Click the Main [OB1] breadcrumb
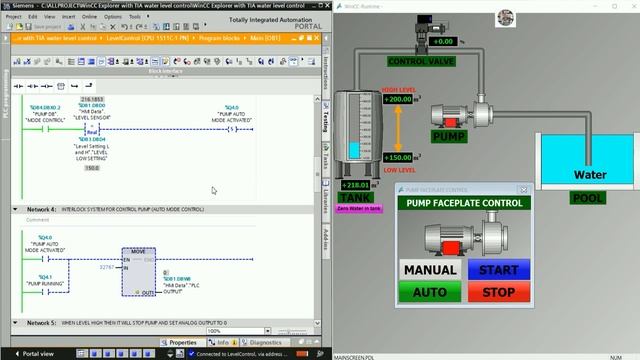640x360 pixels. 265,38
